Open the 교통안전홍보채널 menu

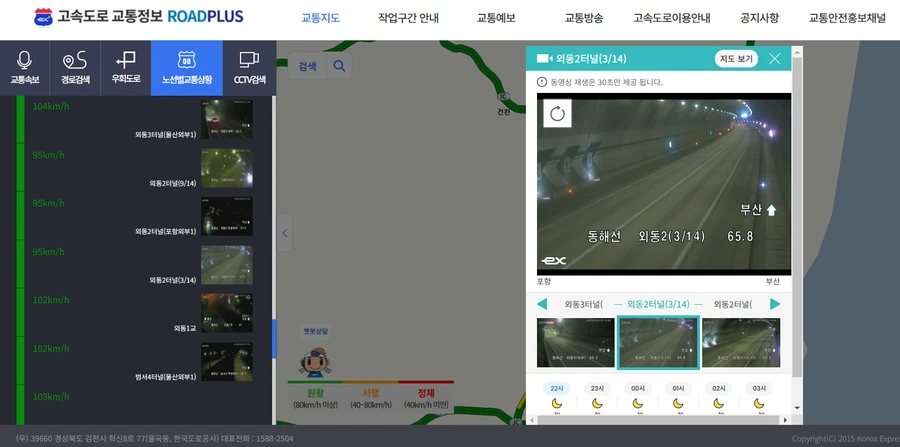coord(848,18)
